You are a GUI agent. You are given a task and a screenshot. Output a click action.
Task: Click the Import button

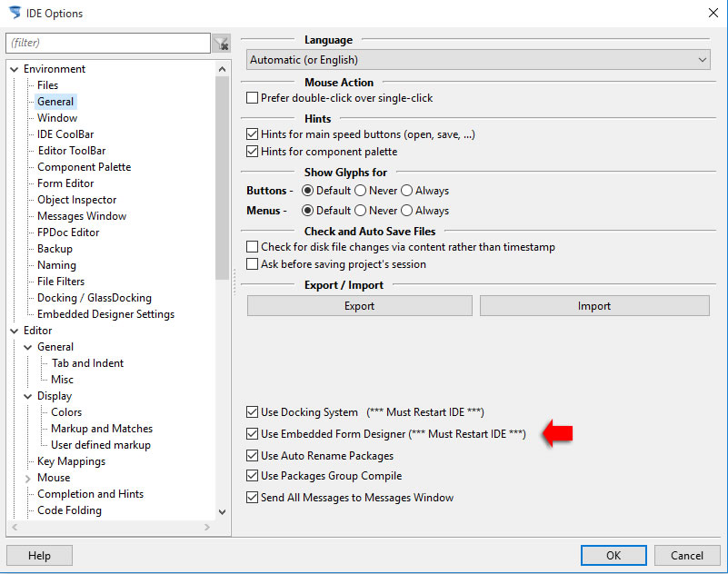point(594,306)
